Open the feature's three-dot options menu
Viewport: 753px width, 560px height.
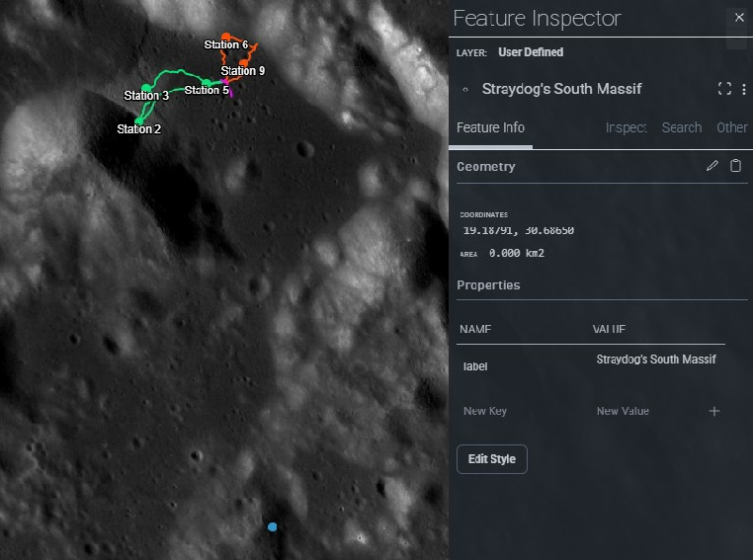pyautogui.click(x=744, y=89)
